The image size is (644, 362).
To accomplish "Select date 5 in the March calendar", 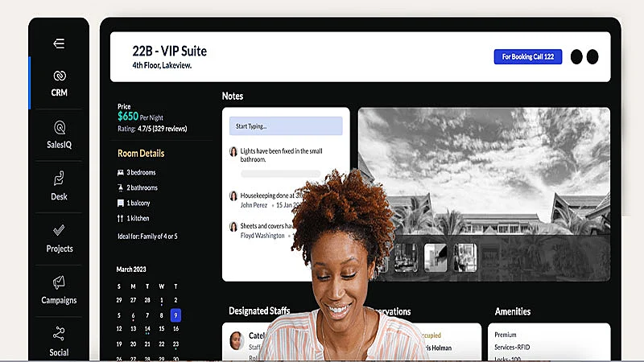I will (x=119, y=315).
